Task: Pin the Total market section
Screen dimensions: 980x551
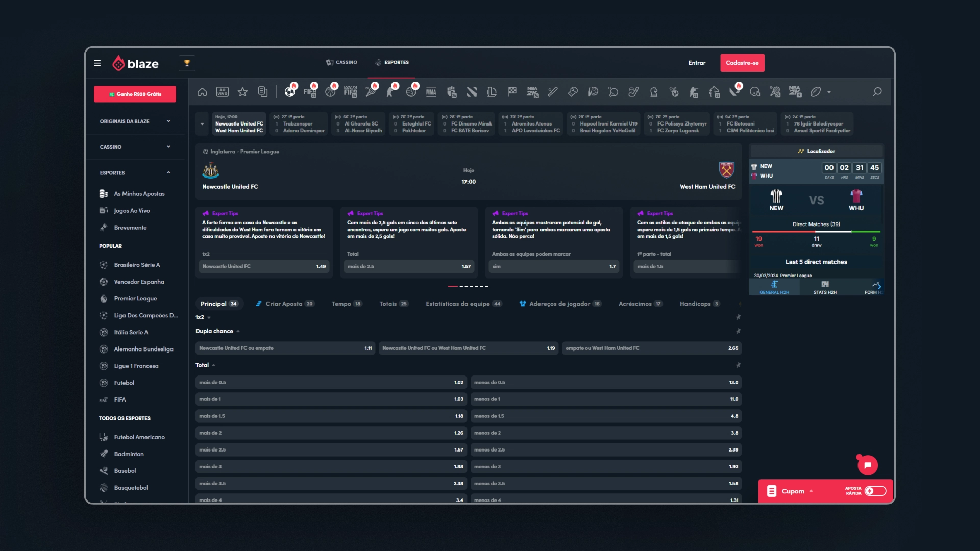Action: (738, 365)
